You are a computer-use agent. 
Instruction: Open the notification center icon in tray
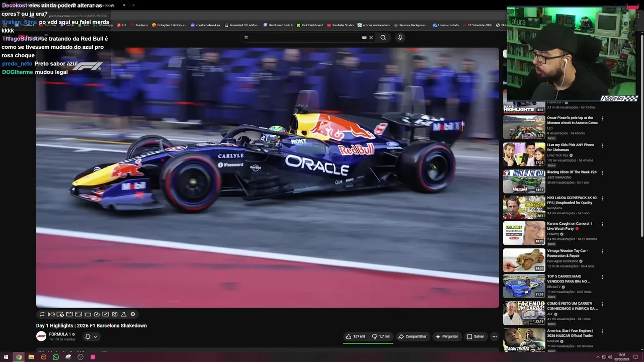coord(635,357)
